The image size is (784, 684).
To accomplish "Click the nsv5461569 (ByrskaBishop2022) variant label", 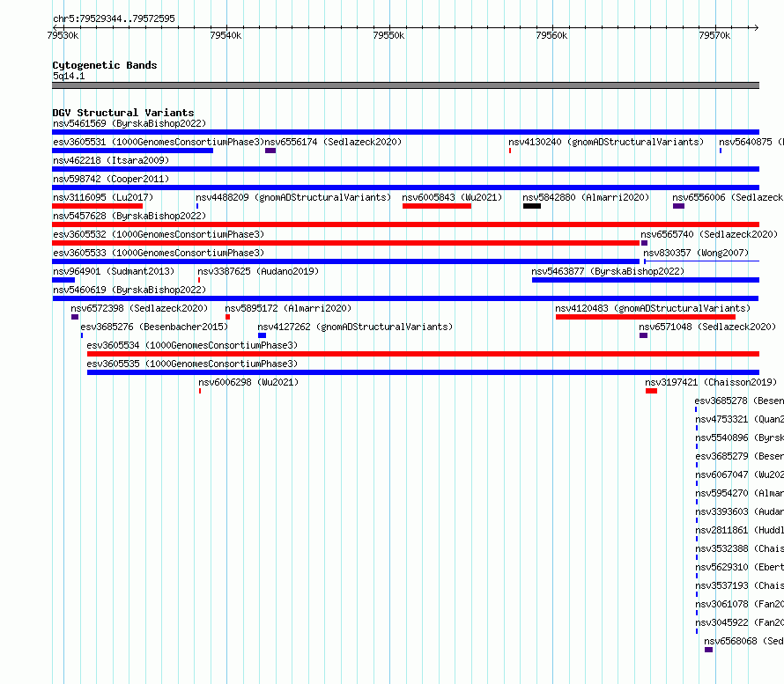I will click(129, 123).
